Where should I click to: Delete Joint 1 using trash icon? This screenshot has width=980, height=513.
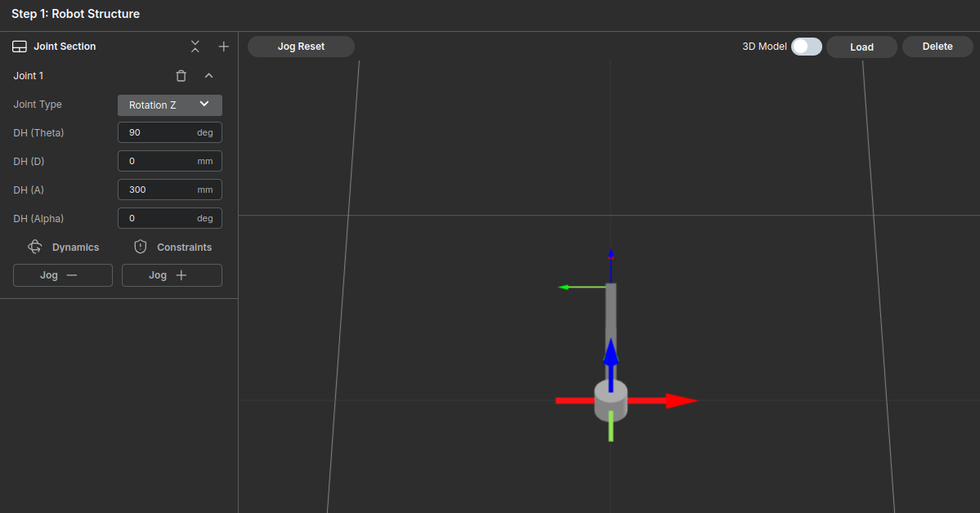[181, 76]
